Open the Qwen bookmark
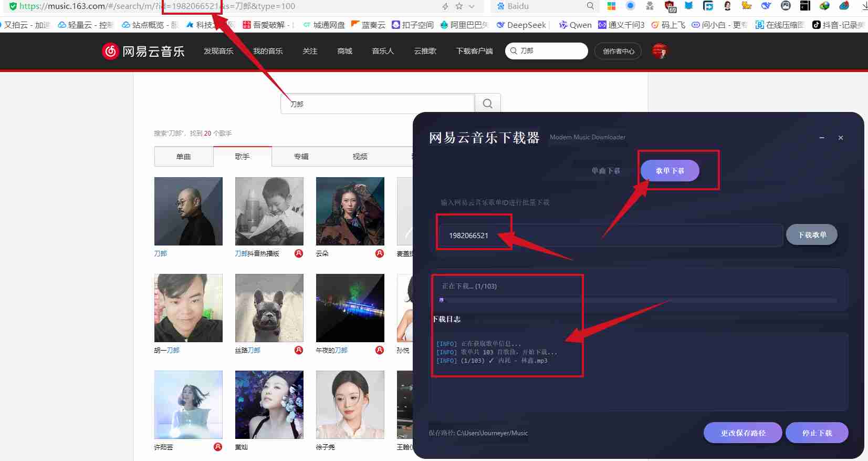 (x=576, y=25)
